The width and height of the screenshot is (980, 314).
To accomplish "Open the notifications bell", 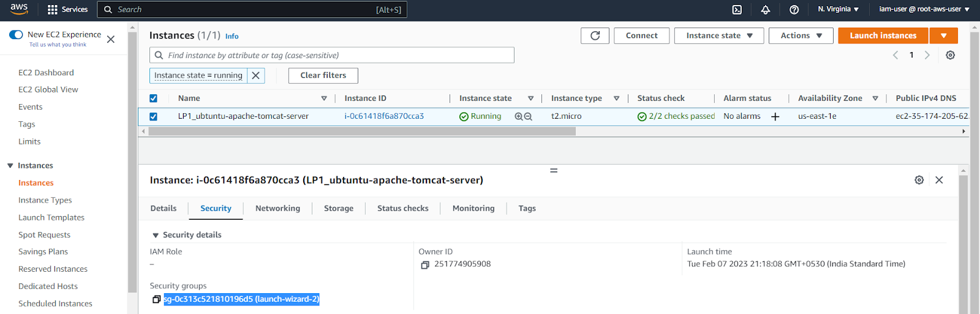I will [766, 9].
